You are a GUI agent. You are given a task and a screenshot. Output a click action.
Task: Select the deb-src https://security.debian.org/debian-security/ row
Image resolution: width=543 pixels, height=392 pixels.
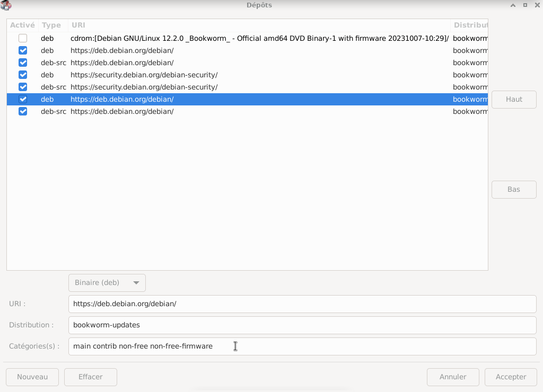tap(247, 87)
